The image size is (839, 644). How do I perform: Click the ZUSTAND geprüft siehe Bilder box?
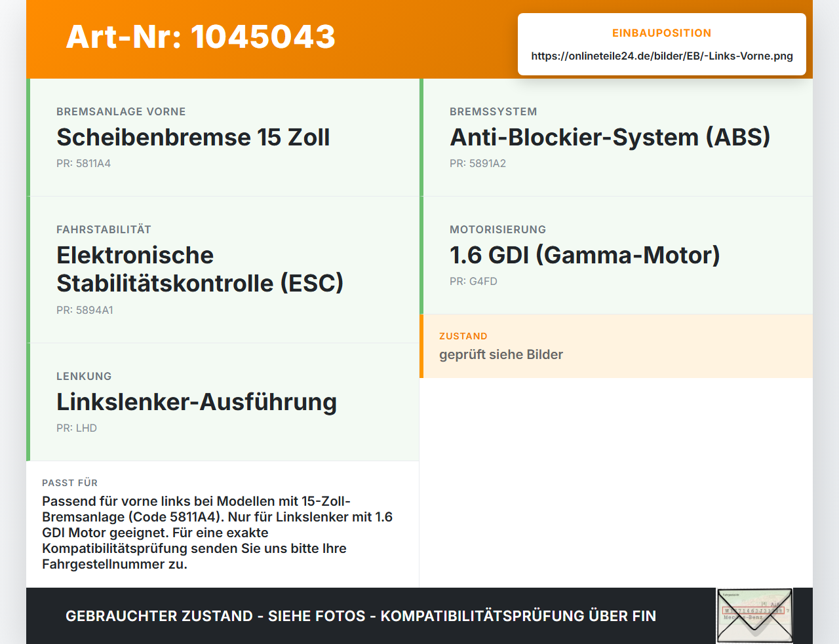point(616,346)
